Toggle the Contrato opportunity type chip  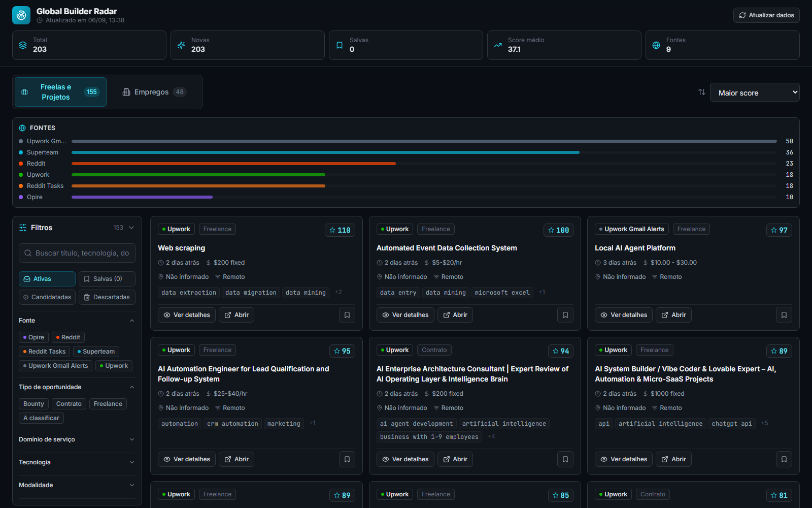[69, 404]
